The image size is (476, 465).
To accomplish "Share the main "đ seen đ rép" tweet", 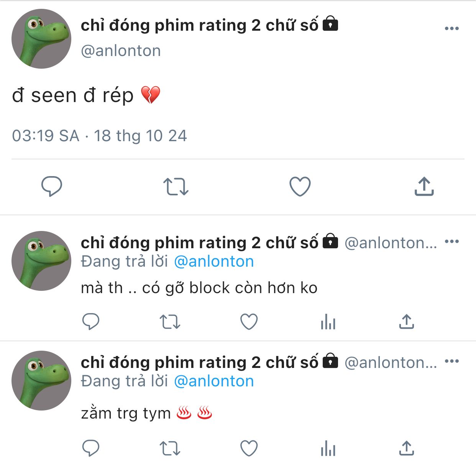I will 424,186.
